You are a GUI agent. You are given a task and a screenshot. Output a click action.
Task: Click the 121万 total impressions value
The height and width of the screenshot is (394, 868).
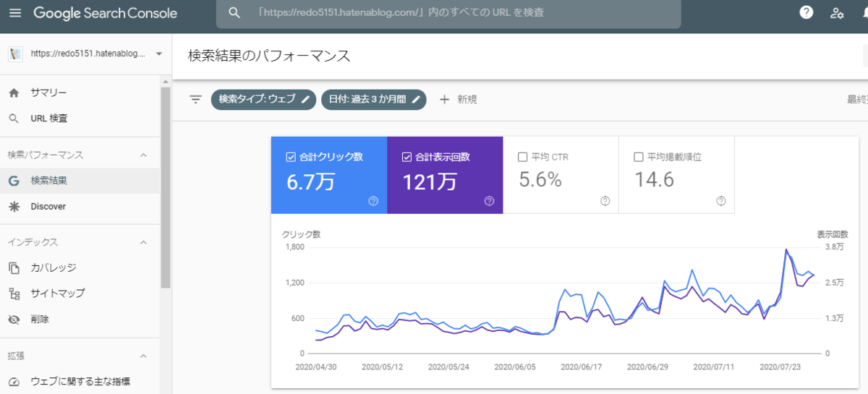(430, 181)
